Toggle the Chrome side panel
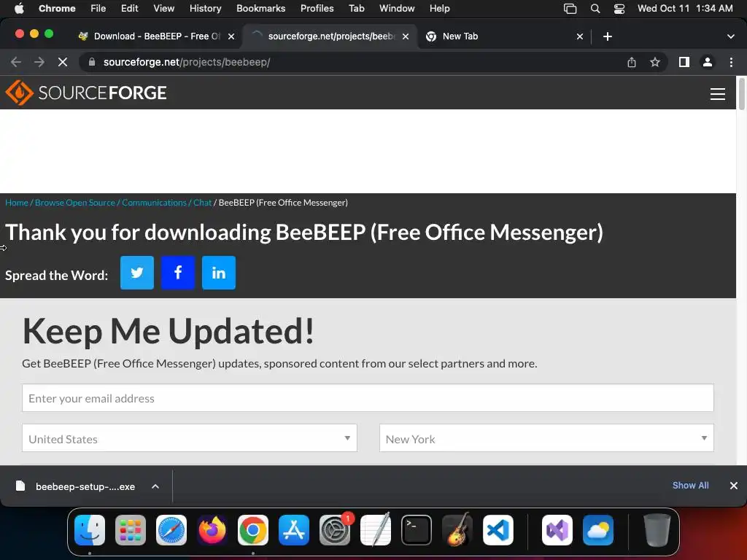The image size is (747, 560). pos(684,62)
